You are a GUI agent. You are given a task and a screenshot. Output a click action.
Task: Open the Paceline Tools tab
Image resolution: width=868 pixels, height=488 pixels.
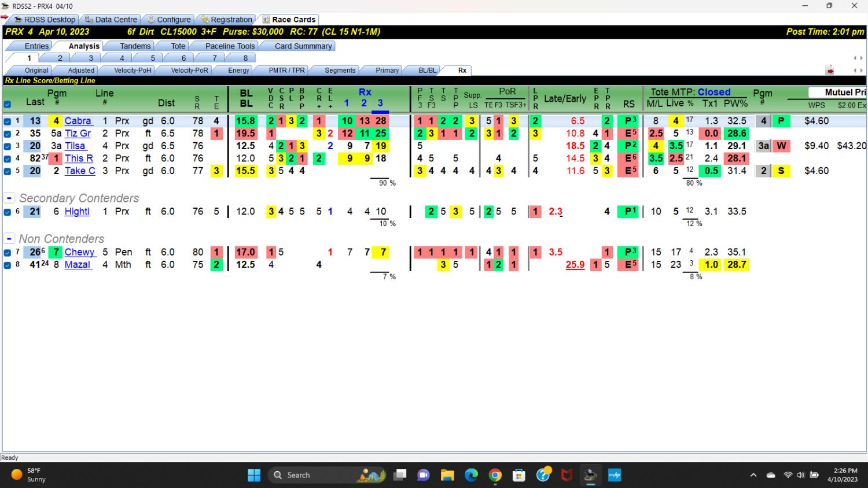(230, 46)
